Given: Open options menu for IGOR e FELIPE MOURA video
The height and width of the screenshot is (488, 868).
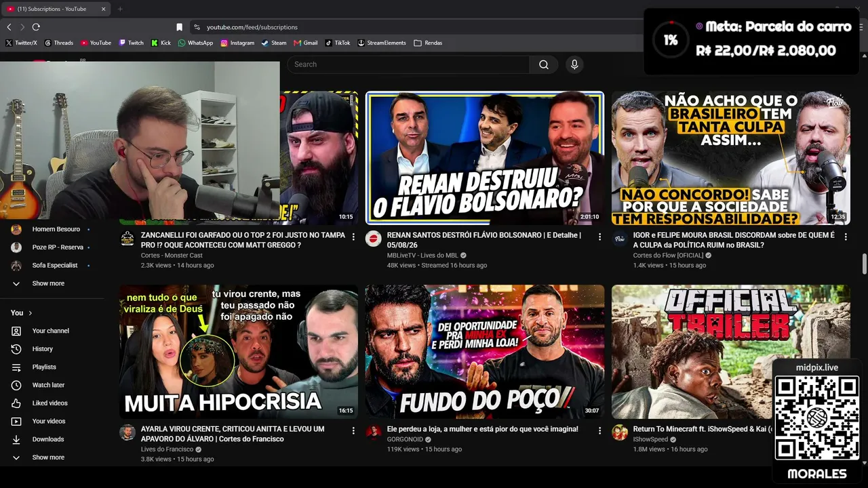Looking at the screenshot, I should click(846, 237).
